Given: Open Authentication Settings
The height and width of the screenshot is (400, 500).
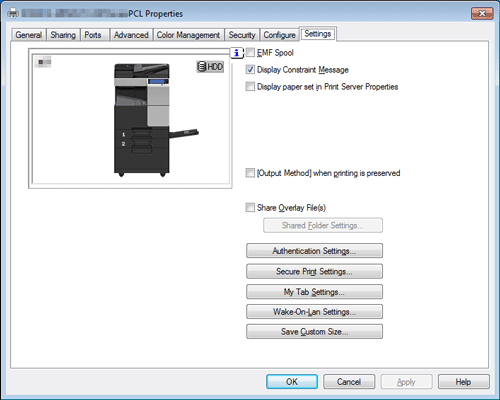Looking at the screenshot, I should (314, 251).
